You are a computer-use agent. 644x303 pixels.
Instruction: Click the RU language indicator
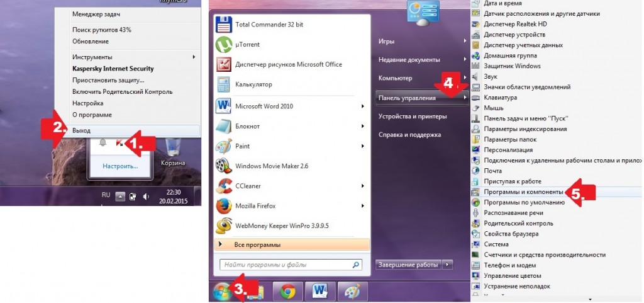coord(106,195)
